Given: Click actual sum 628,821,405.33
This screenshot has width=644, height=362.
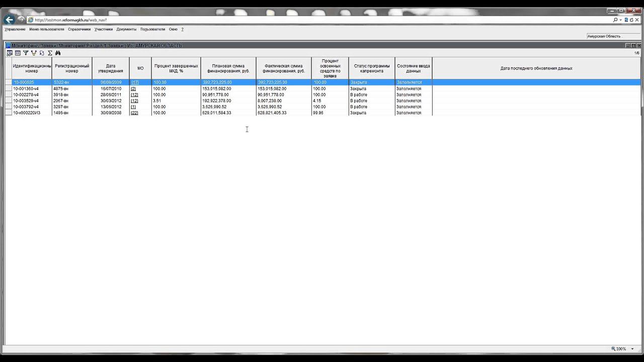Looking at the screenshot, I should click(x=284, y=113).
